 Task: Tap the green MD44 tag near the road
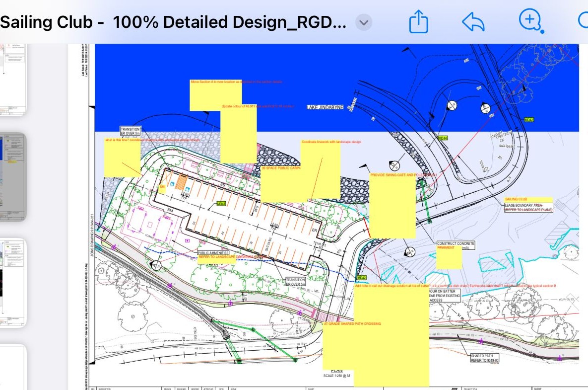click(x=442, y=138)
